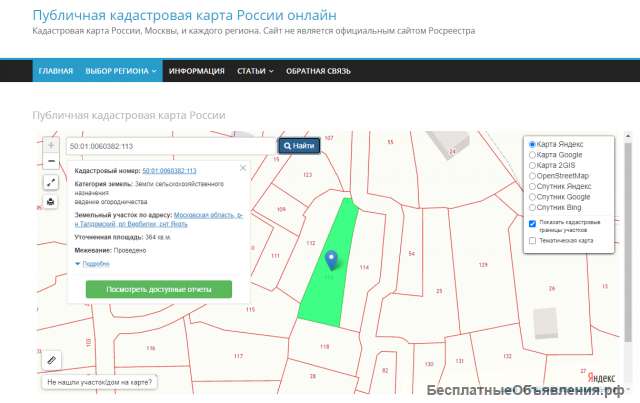Focus the cadastral number search field

coord(171,146)
